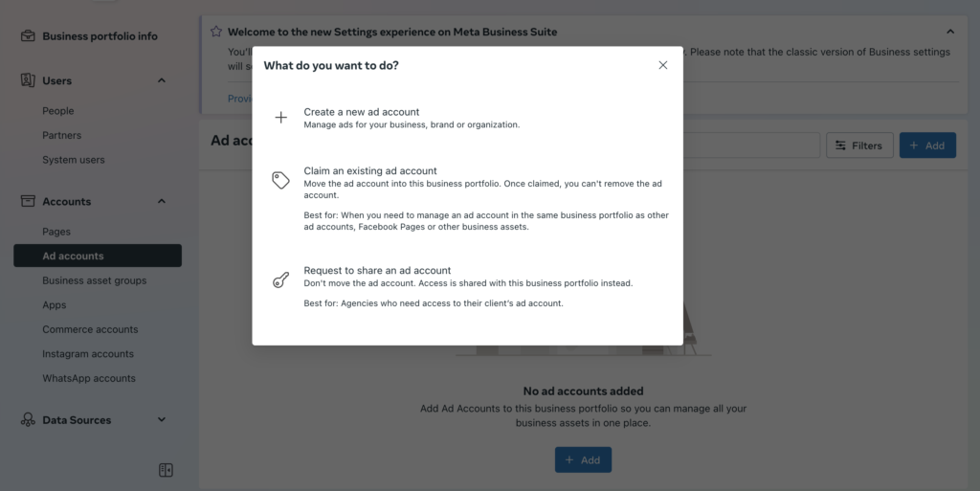This screenshot has height=491, width=980.
Task: Select WhatsApp accounts in the sidebar
Action: [89, 378]
